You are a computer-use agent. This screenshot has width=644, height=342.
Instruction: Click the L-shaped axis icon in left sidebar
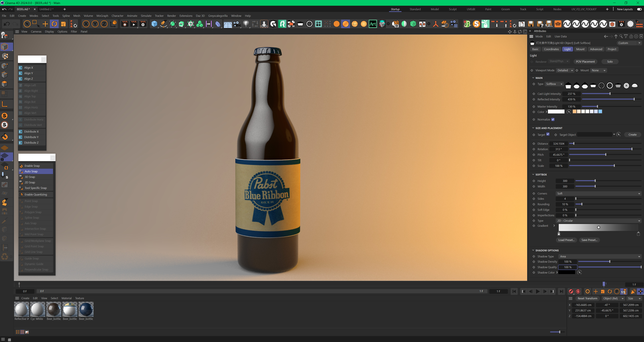pyautogui.click(x=5, y=104)
